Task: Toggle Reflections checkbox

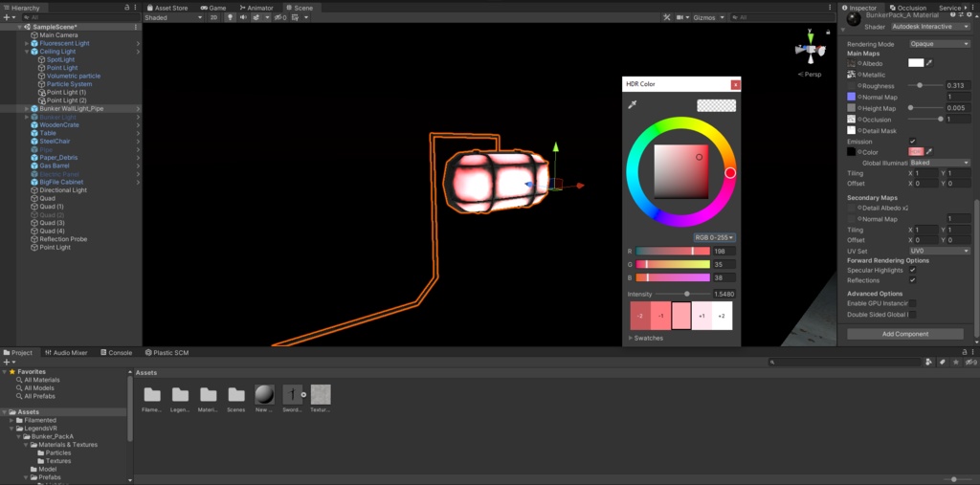Action: (912, 280)
